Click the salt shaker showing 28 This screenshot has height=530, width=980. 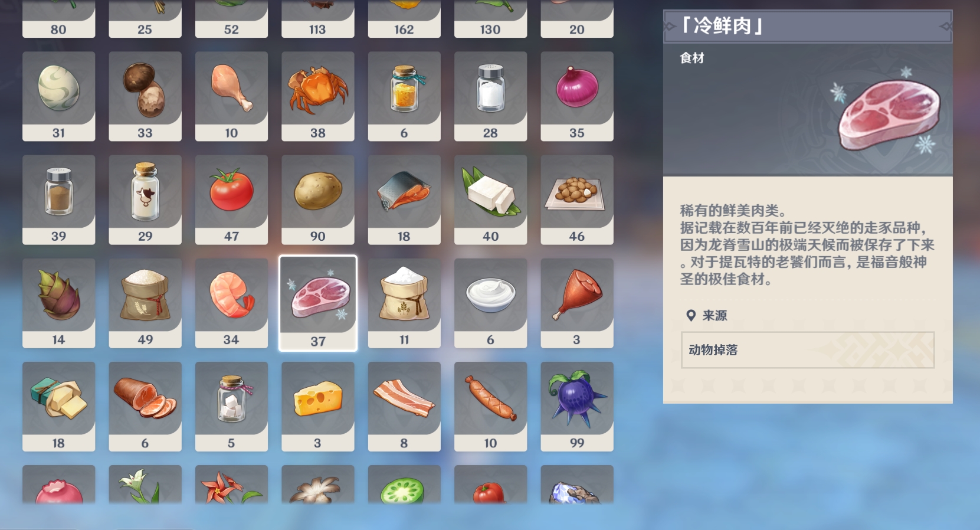pyautogui.click(x=490, y=96)
